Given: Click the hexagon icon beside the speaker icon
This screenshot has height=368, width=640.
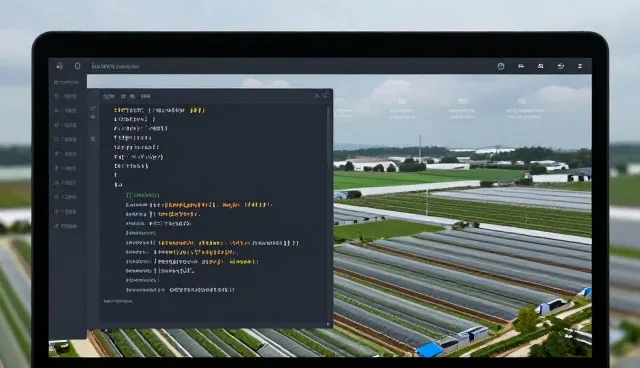Looking at the screenshot, I should [77, 66].
